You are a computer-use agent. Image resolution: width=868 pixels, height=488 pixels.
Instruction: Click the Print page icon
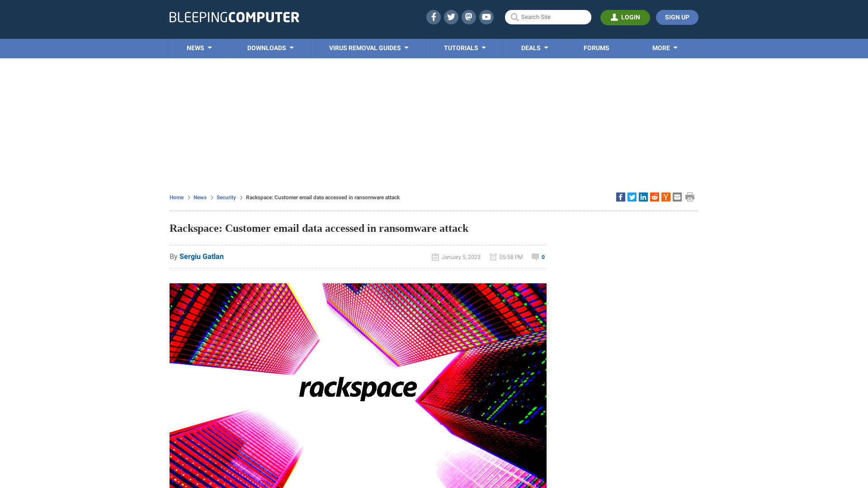click(690, 197)
